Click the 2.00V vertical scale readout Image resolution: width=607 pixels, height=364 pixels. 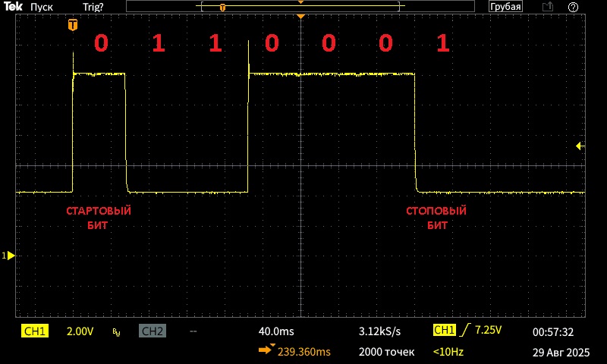(80, 331)
